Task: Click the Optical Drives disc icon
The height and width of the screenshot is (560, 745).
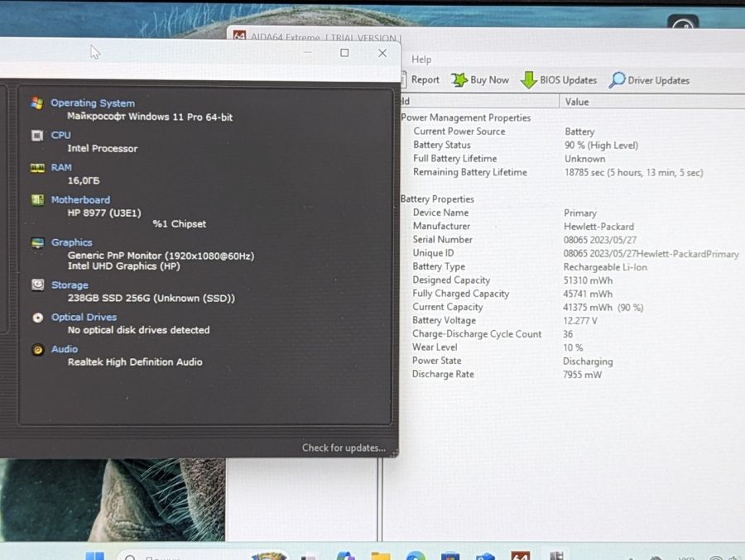Action: click(38, 318)
